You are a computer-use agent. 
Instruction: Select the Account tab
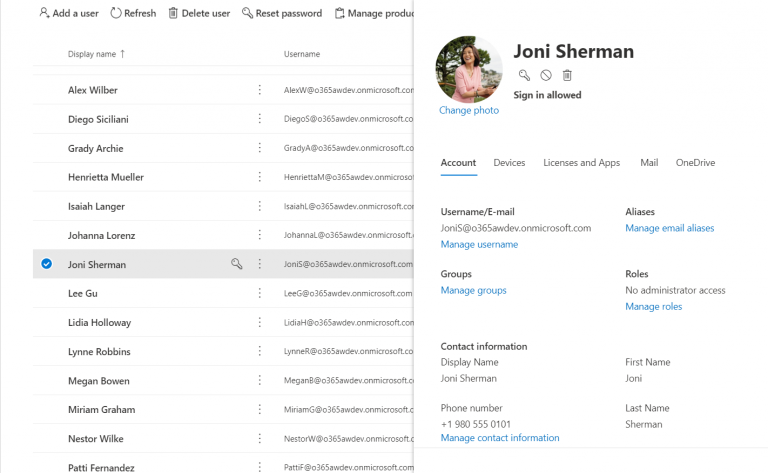click(458, 163)
